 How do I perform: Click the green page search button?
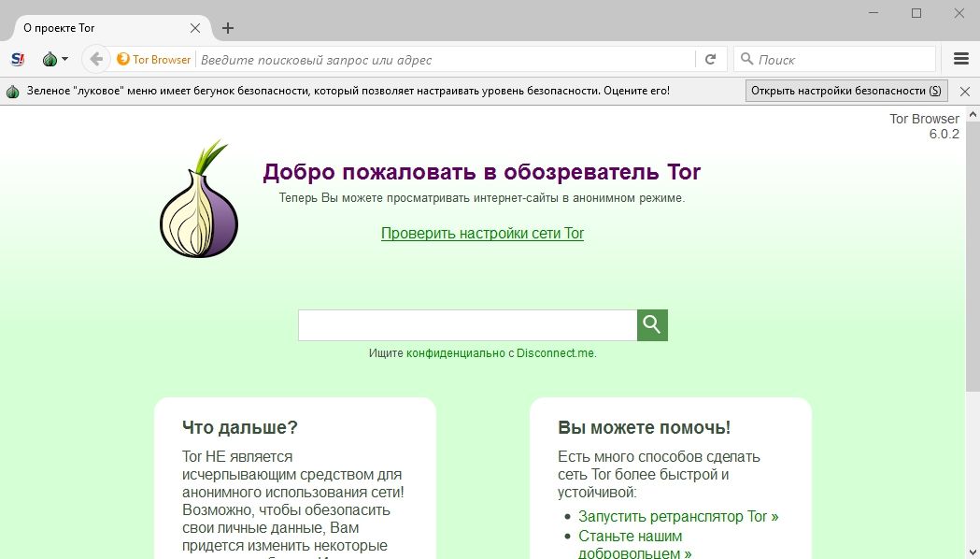(652, 325)
